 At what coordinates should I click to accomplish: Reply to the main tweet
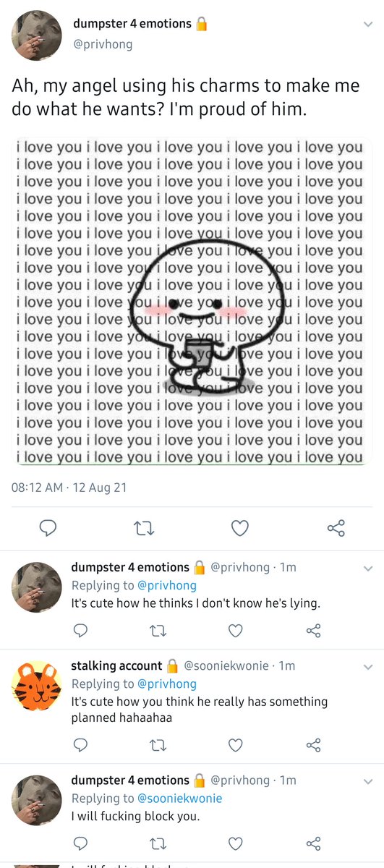[x=48, y=529]
